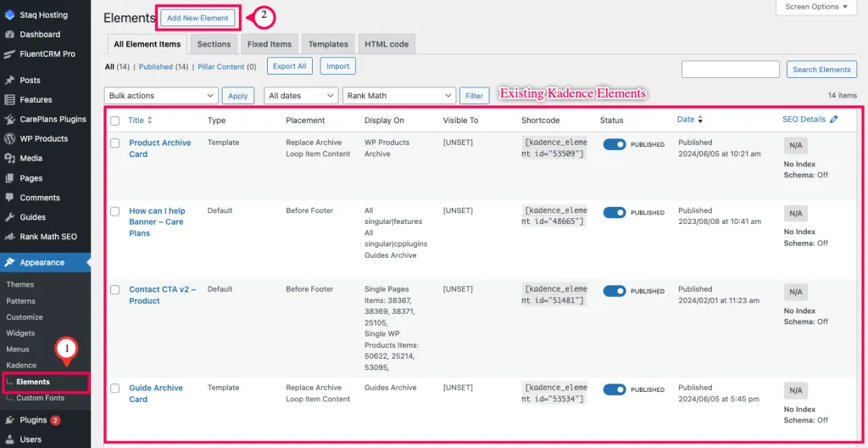
Task: Click the Features list icon
Action: (9, 100)
